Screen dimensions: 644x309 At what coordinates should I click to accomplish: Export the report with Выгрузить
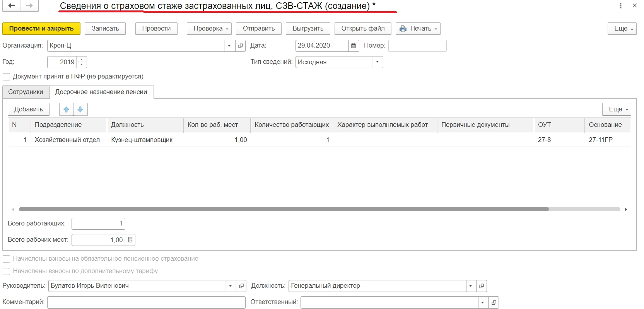pyautogui.click(x=308, y=29)
